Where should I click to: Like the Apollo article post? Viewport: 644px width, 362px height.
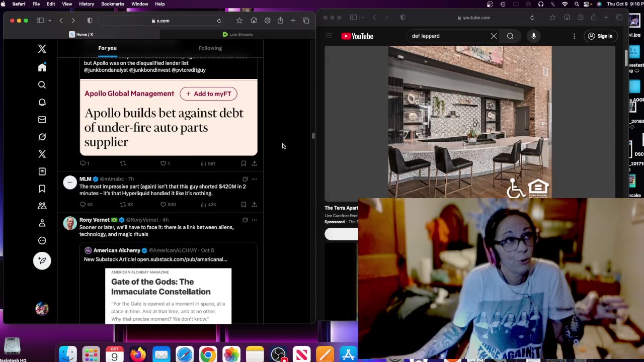pos(163,163)
